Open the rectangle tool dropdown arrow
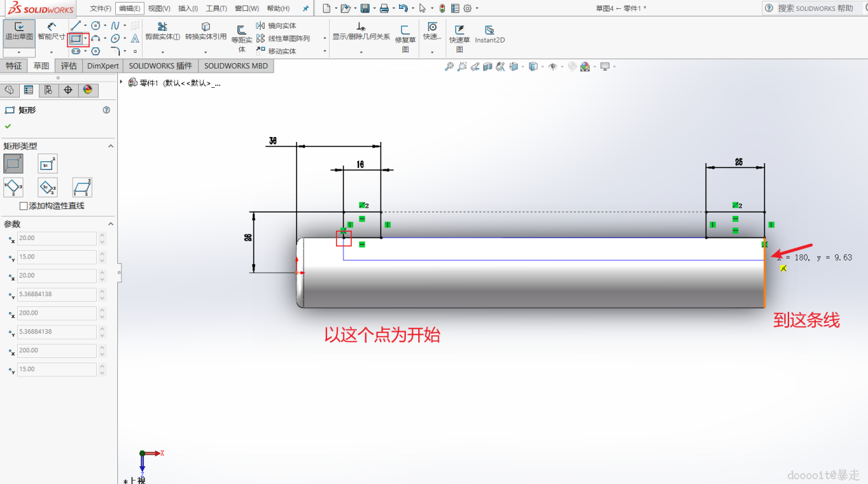 pos(86,39)
